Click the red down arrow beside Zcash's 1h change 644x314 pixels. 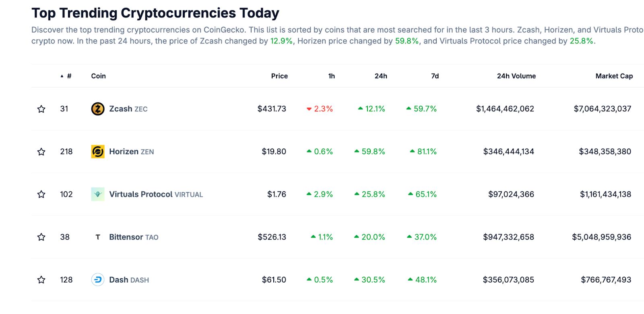pyautogui.click(x=309, y=108)
